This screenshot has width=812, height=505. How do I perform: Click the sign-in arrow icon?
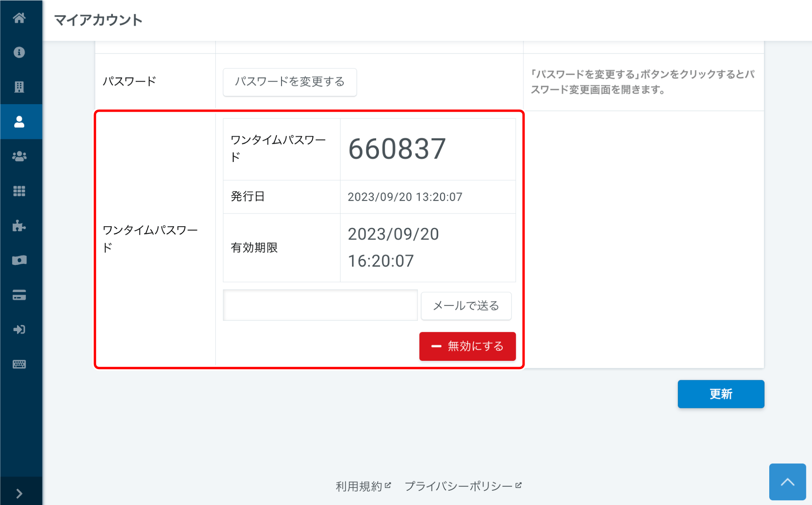(19, 330)
